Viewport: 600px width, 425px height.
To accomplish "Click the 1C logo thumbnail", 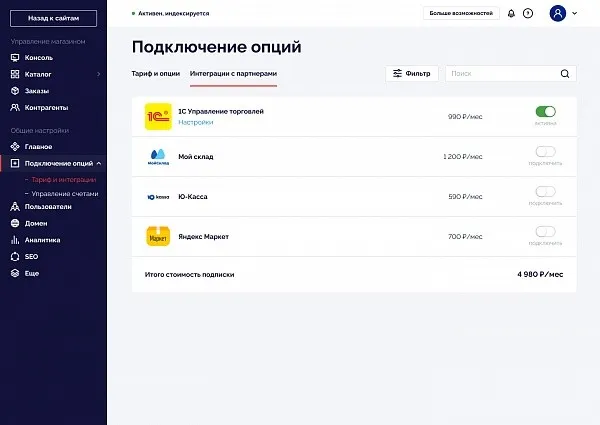I will [x=158, y=117].
